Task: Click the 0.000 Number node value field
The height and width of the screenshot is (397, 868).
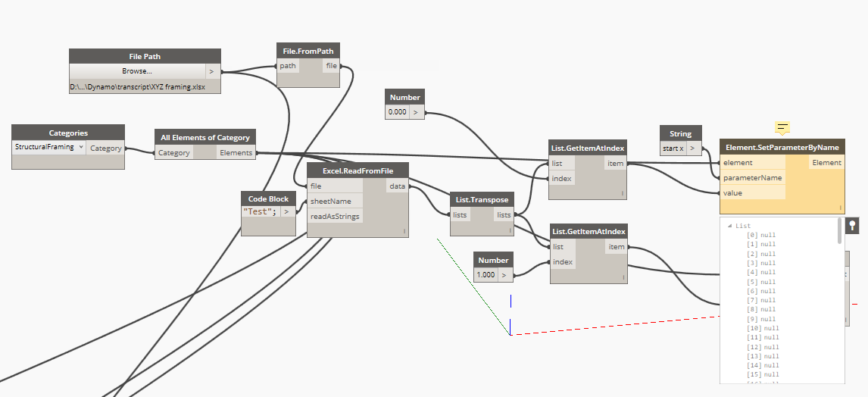Action: (397, 112)
